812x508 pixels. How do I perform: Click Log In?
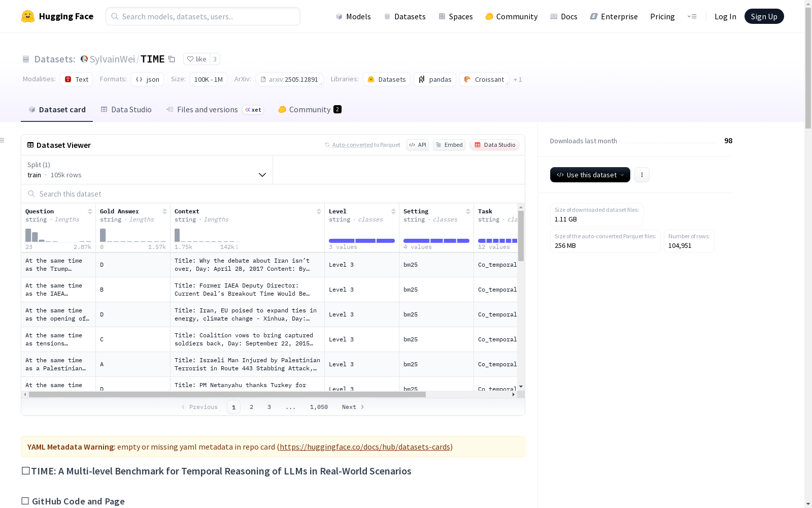[725, 16]
